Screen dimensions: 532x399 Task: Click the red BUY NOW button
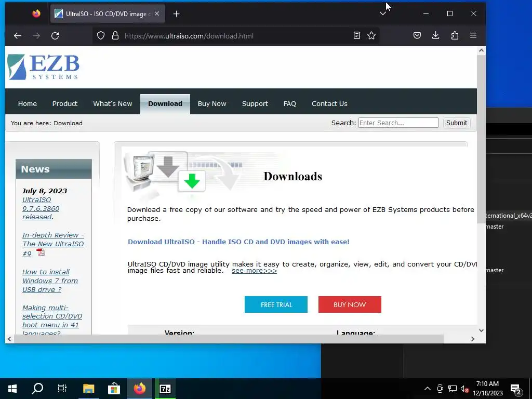[350, 304]
